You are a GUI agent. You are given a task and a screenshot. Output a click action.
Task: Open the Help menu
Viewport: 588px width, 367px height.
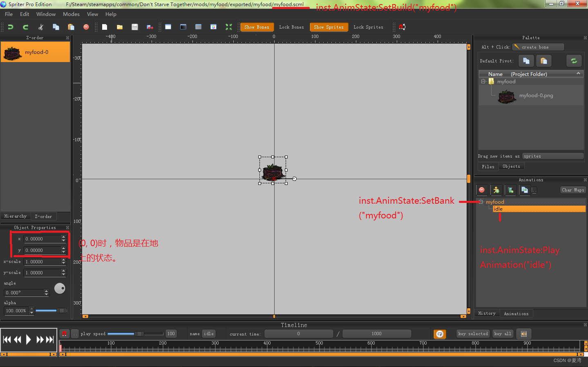[x=111, y=14]
